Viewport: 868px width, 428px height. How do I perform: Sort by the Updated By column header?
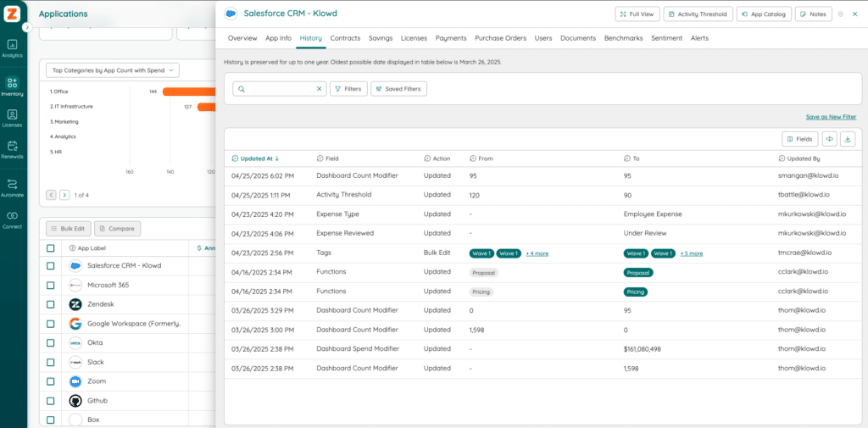point(799,158)
